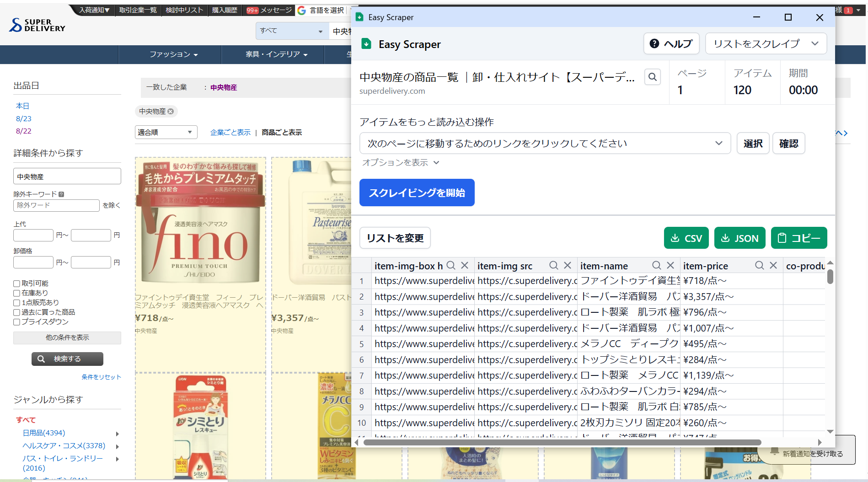Open the next-page link action dropdown
Image resolution: width=868 pixels, height=482 pixels.
(545, 143)
